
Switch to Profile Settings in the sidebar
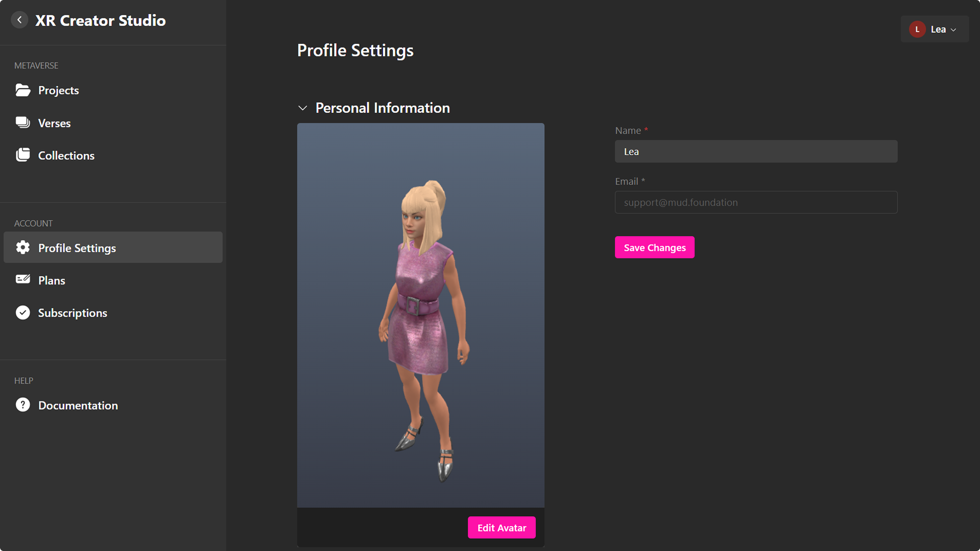click(77, 248)
